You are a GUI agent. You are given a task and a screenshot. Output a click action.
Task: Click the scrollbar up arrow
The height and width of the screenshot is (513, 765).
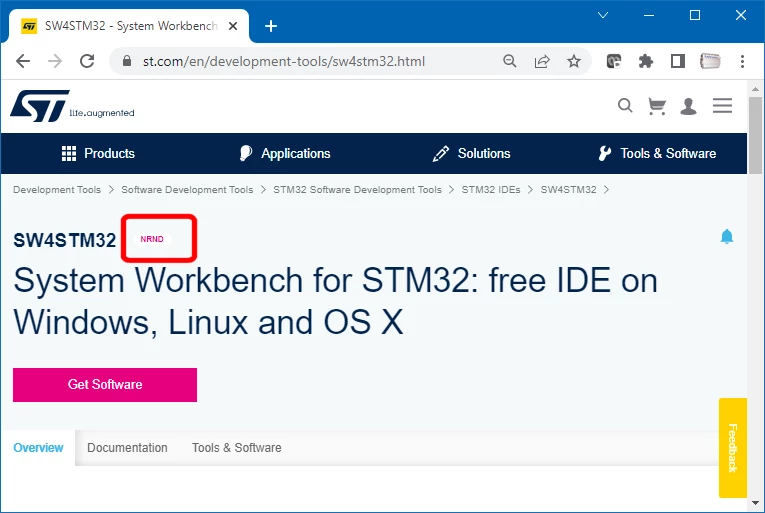756,89
